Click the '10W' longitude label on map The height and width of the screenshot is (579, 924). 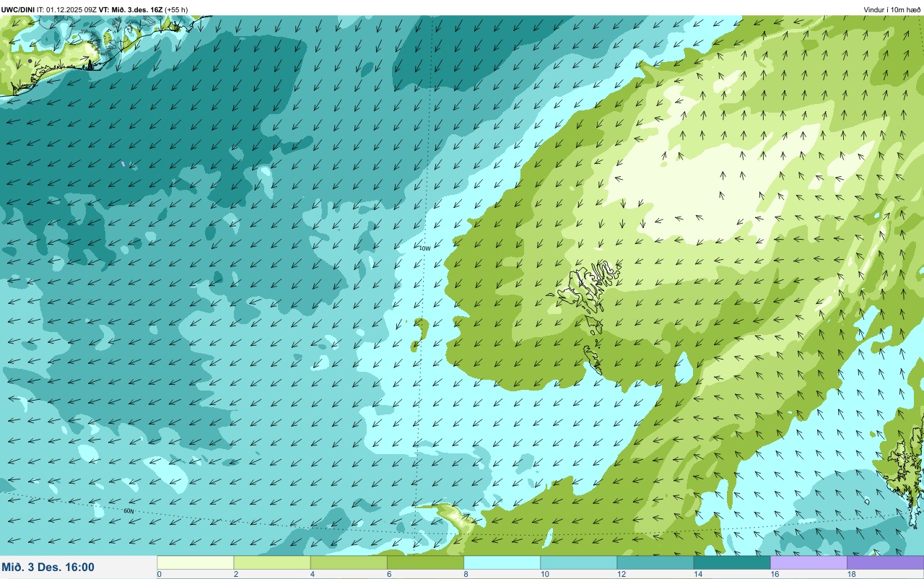425,248
